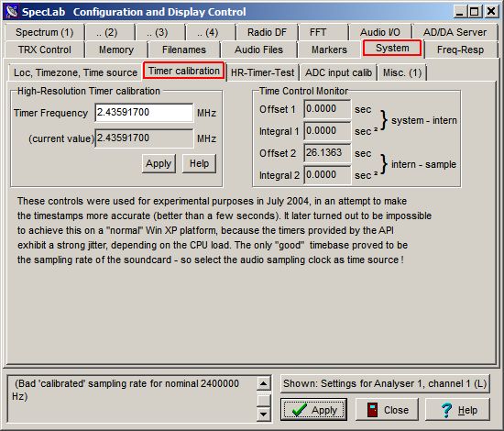The image size is (504, 431).
Task: Open the Markers tab
Action: click(x=329, y=50)
